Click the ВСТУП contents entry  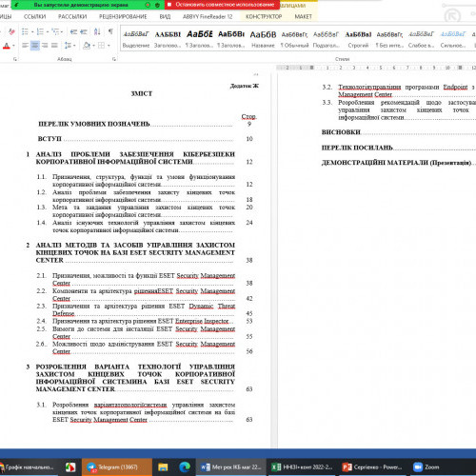click(50, 139)
